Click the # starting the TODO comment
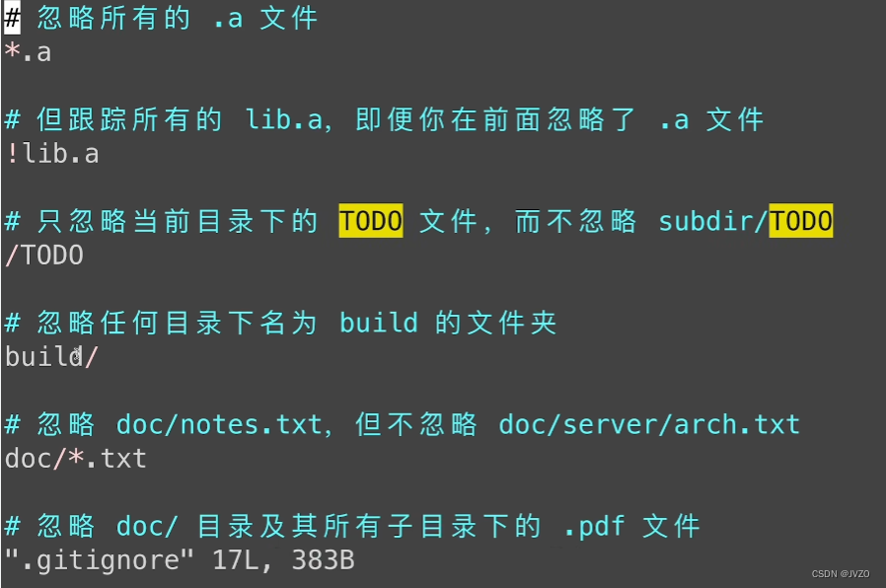Screen dimensions: 886x588 click(x=13, y=221)
